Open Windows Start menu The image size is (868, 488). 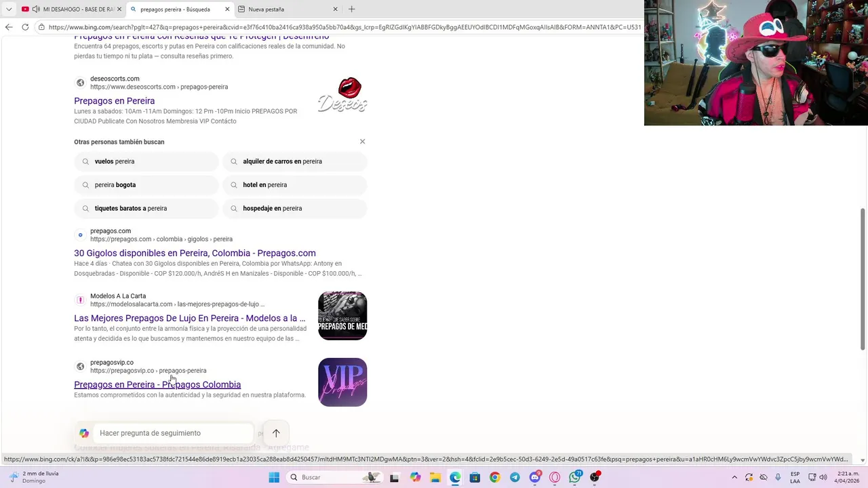pyautogui.click(x=274, y=477)
